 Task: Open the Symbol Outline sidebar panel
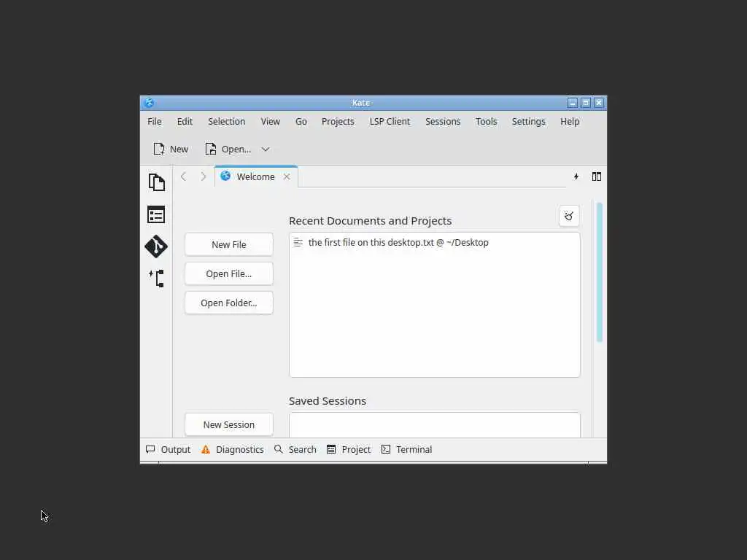tap(156, 278)
